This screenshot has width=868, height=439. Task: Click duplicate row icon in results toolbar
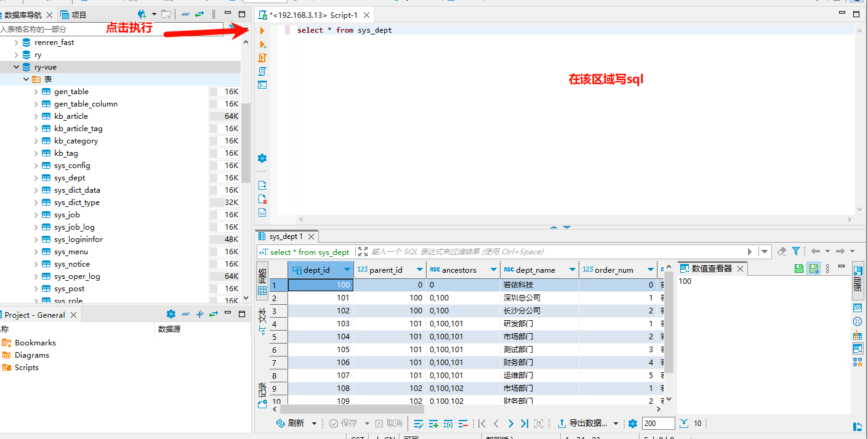click(x=448, y=424)
